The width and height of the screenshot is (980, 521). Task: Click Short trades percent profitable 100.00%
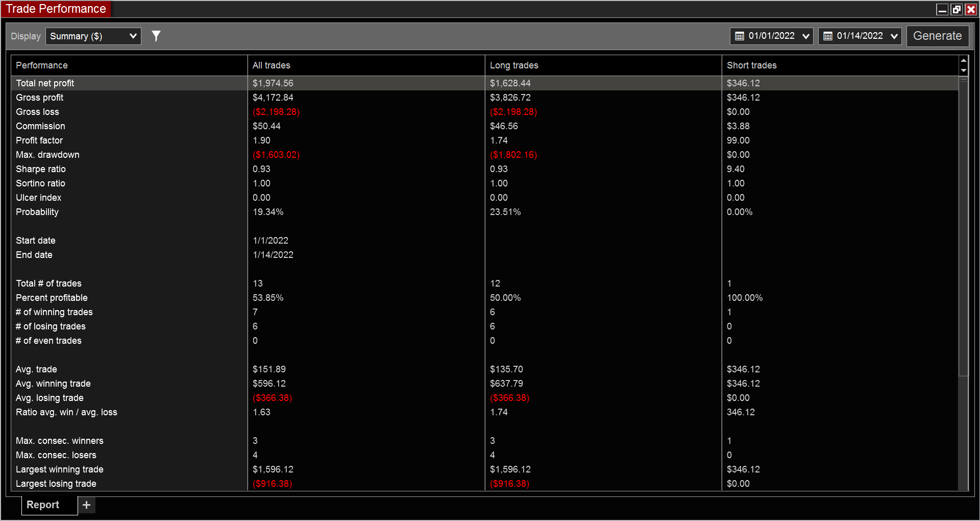click(745, 298)
